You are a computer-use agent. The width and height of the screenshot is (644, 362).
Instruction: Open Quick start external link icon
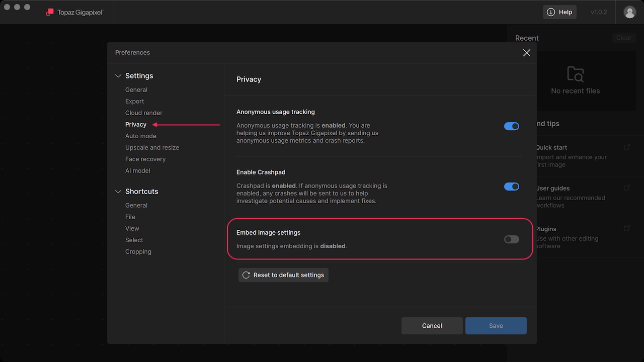click(x=626, y=147)
